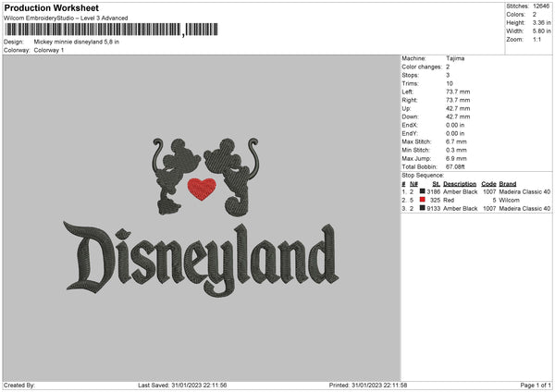Click the Page 1 of 1 label
Screen dimensions: 555x392
tap(536, 385)
